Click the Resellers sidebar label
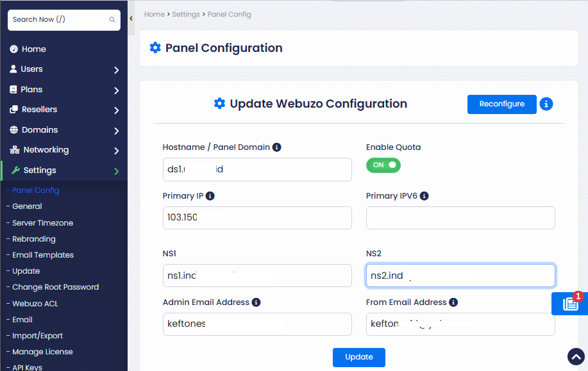The height and width of the screenshot is (371, 588). point(39,110)
